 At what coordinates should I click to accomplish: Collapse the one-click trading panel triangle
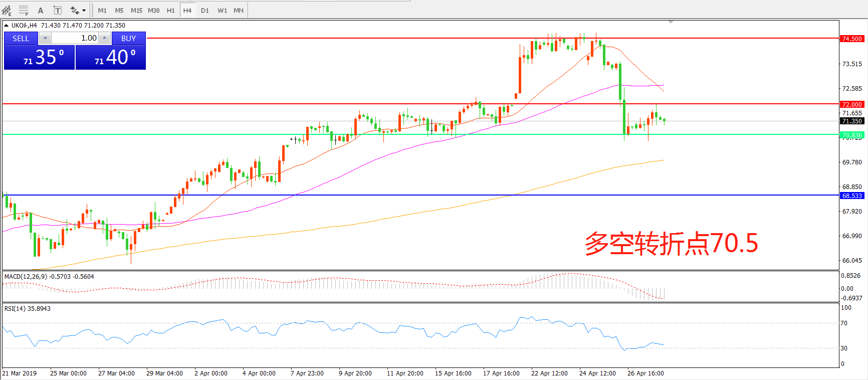coord(6,25)
